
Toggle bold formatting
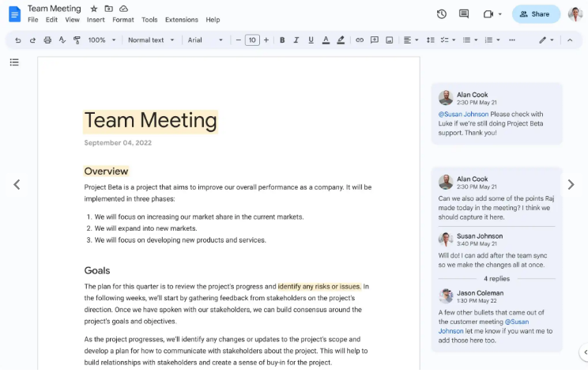[x=282, y=40]
